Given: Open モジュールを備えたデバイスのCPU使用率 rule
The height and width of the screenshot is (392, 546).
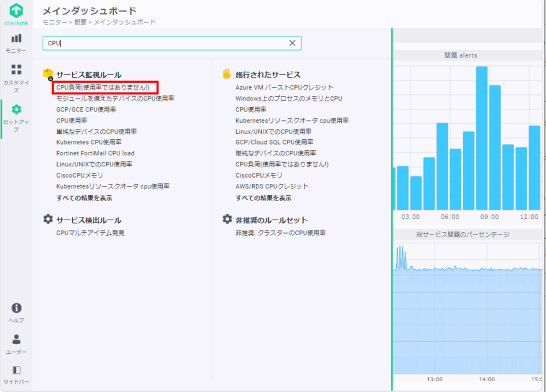Looking at the screenshot, I should point(115,99).
